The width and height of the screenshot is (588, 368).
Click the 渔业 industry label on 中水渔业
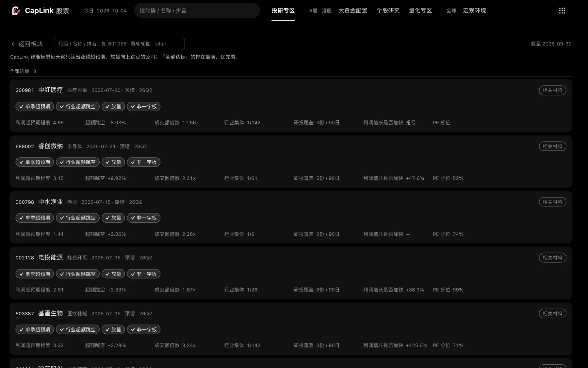(72, 202)
